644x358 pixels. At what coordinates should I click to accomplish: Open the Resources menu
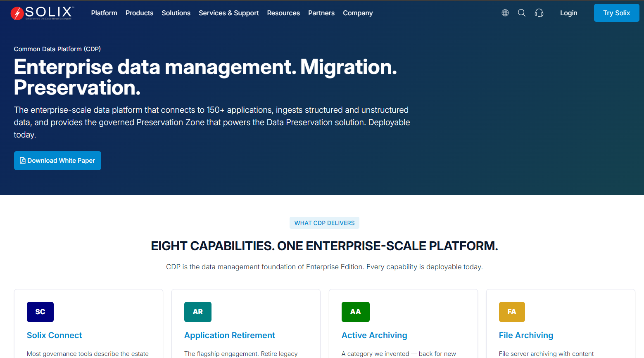[283, 13]
